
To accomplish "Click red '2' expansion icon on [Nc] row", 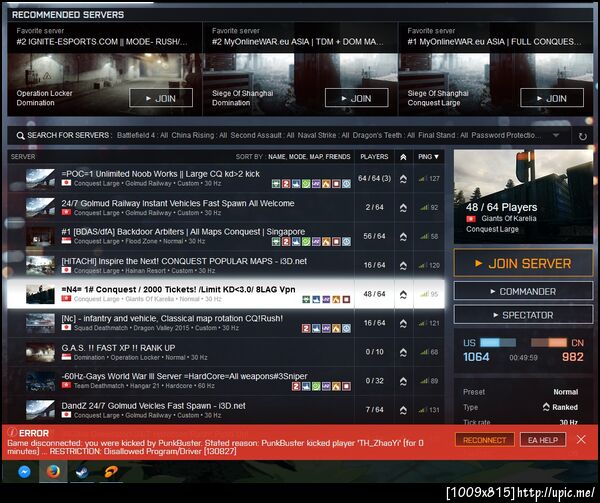I will click(306, 328).
